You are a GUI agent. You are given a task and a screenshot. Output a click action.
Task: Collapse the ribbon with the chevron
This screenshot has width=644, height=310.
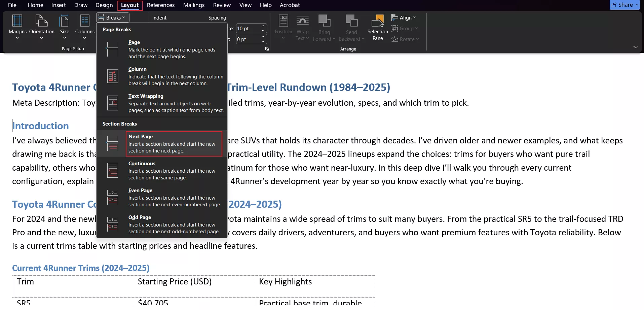click(635, 47)
